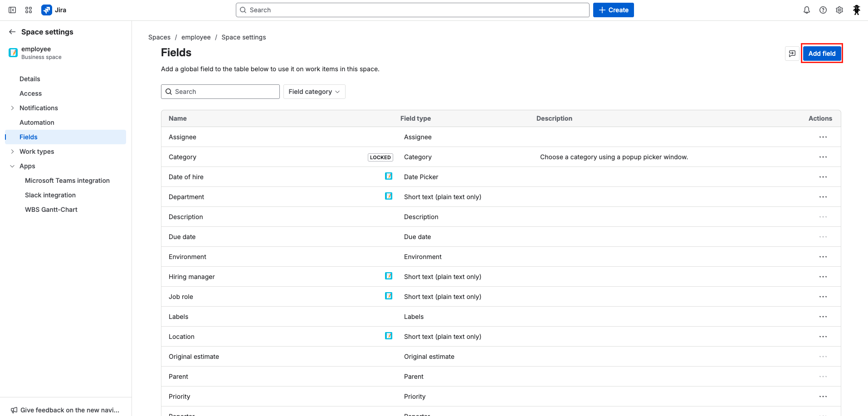Viewport: 868px width, 416px height.
Task: Open the Spaces breadcrumb link
Action: (x=159, y=37)
